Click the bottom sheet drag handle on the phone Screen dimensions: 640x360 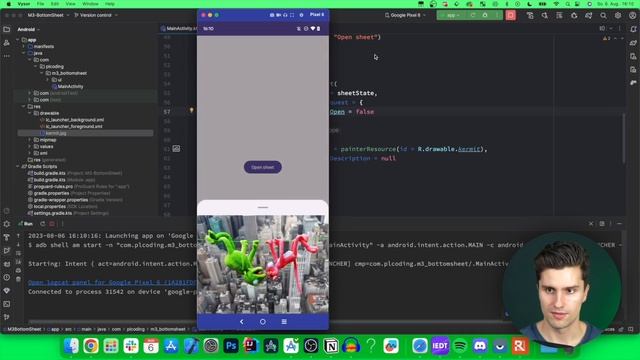(x=262, y=207)
